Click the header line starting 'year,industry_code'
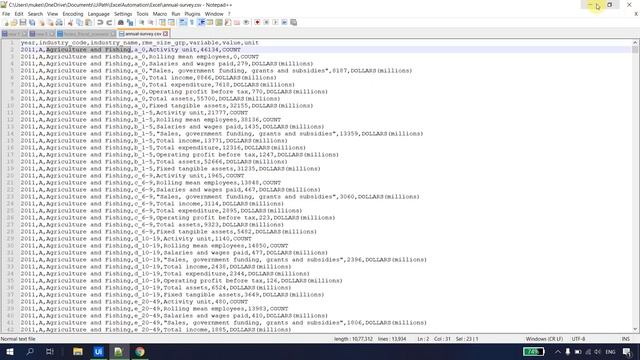The width and height of the screenshot is (640, 360). point(140,42)
